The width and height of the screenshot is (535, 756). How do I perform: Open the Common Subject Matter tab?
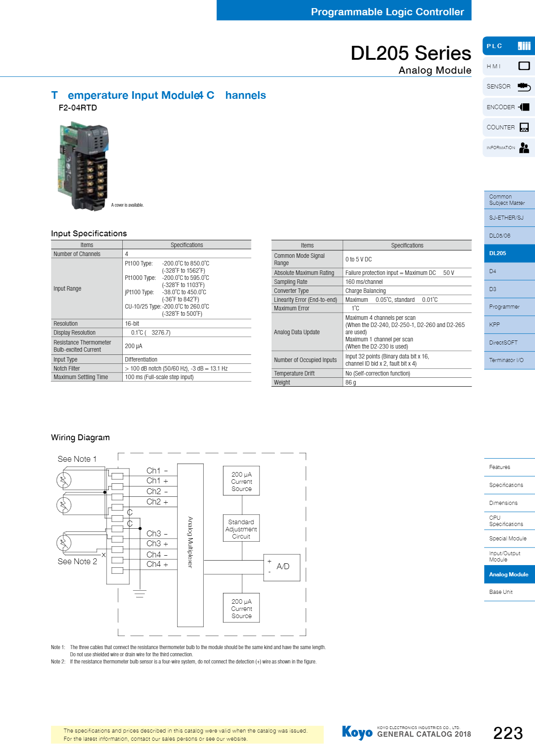(509, 200)
